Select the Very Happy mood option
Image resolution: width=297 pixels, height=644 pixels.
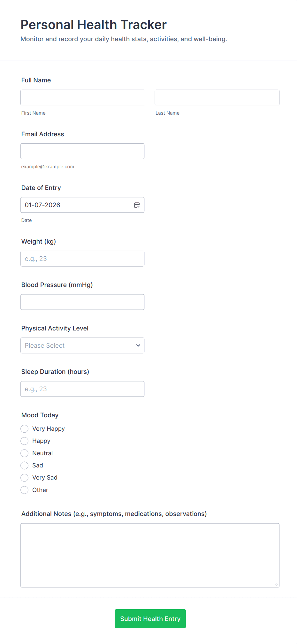pyautogui.click(x=24, y=428)
